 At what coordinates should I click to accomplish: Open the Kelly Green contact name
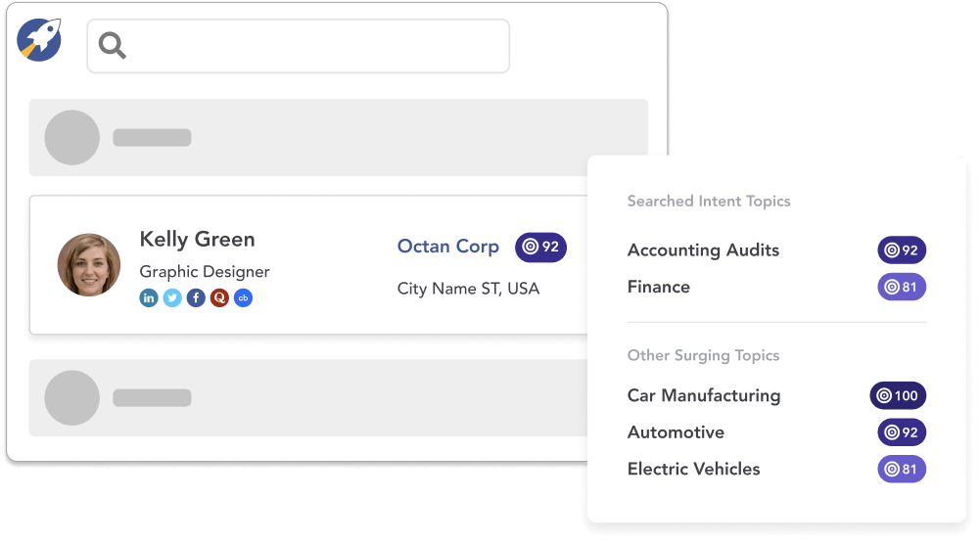coord(197,240)
